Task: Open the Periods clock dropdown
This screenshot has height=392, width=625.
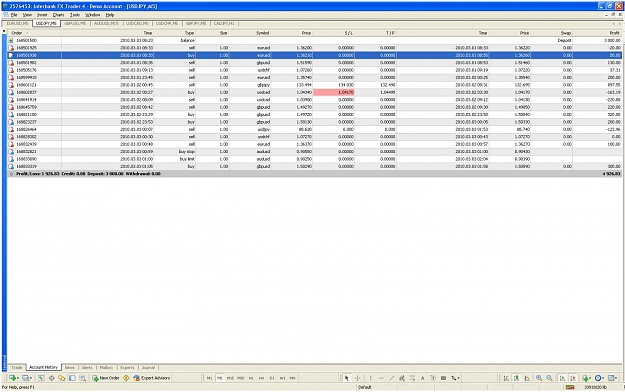Action: [599, 378]
